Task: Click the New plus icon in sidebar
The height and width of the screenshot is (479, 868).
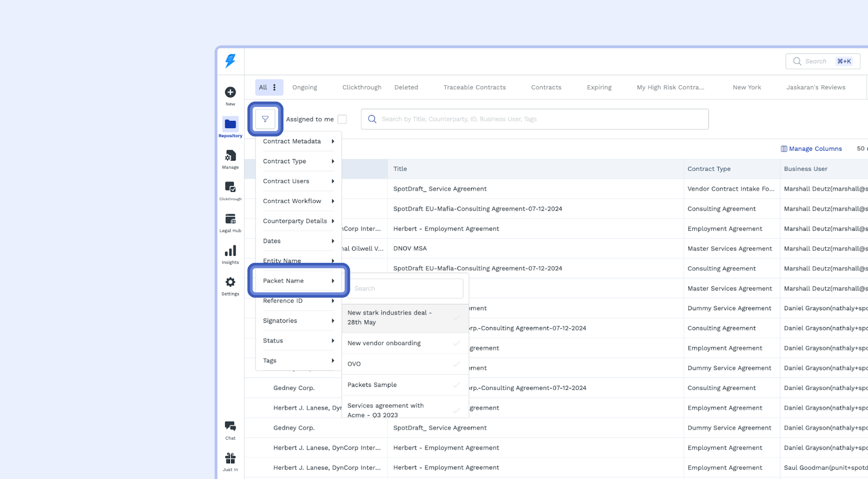Action: click(230, 93)
